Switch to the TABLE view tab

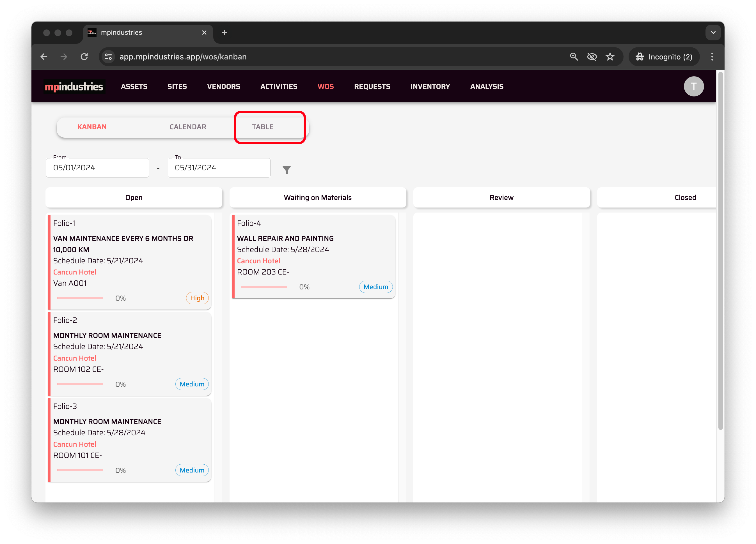[263, 127]
